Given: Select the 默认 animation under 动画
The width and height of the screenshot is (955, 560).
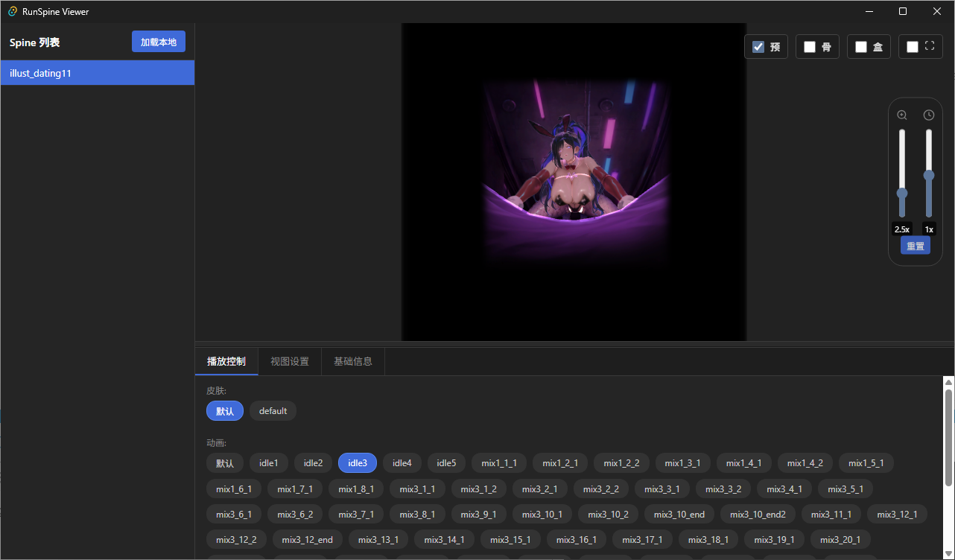Looking at the screenshot, I should point(225,463).
